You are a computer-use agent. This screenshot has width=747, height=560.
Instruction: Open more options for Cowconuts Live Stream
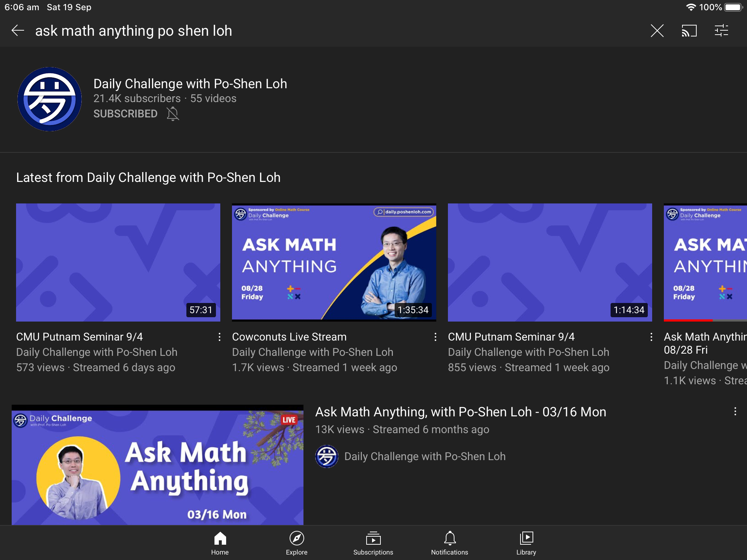click(x=435, y=337)
